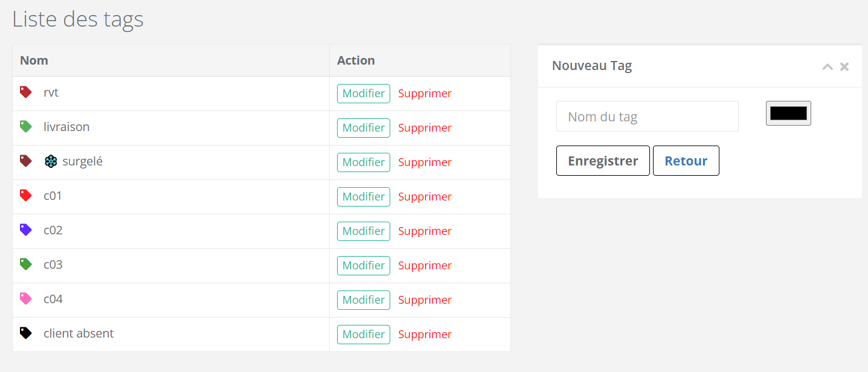Collapse the Nouveau Tag panel with chevron
Image resolution: width=868 pixels, height=372 pixels.
click(x=828, y=66)
